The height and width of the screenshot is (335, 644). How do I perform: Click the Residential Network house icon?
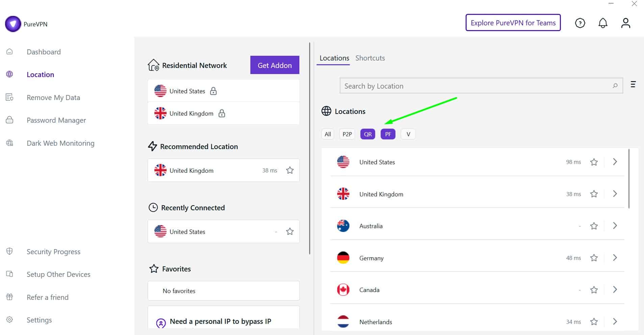point(153,65)
